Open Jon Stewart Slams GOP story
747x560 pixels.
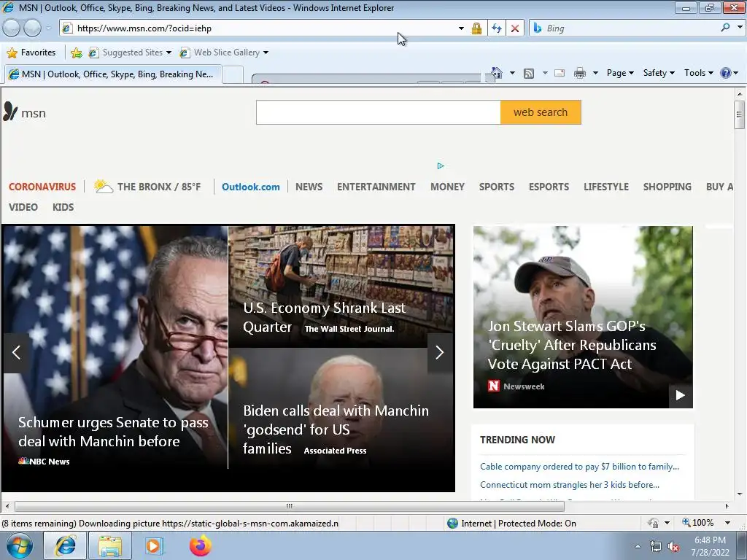[572, 345]
